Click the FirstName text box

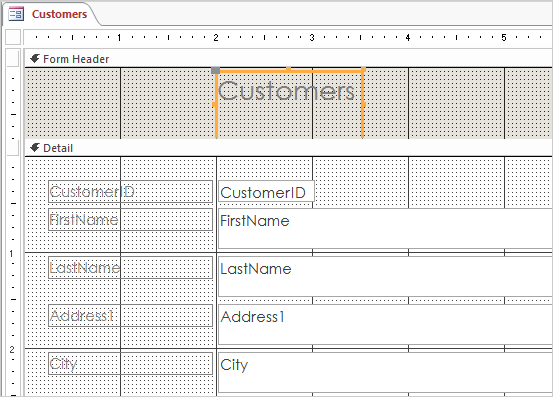[x=385, y=228]
